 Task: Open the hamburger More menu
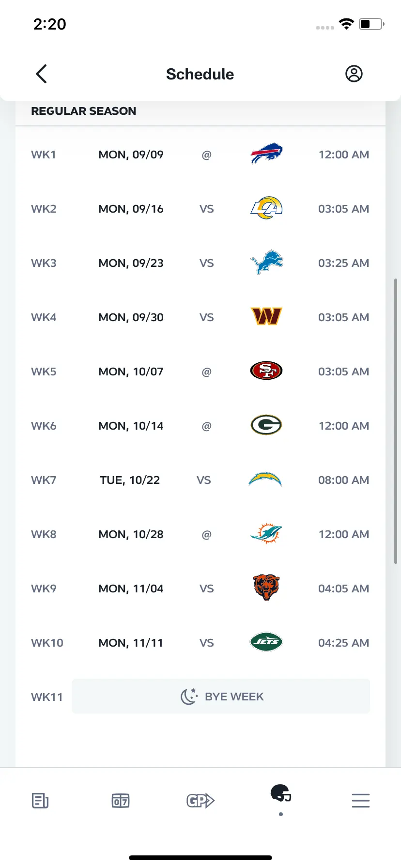pyautogui.click(x=361, y=801)
